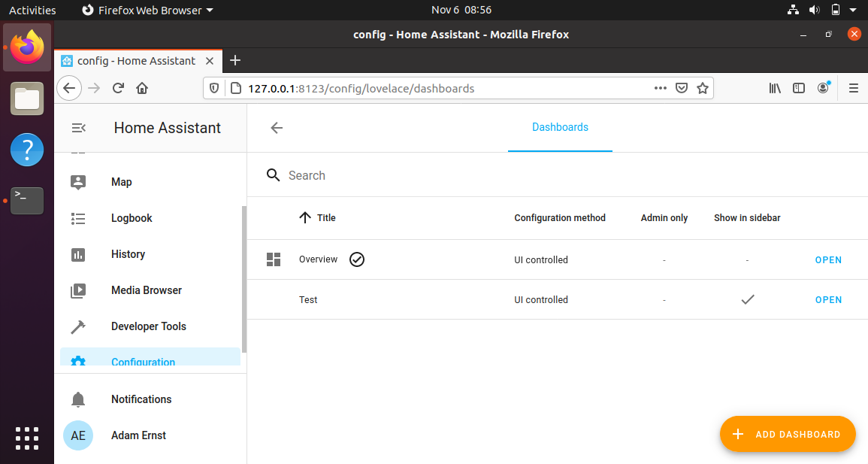The width and height of the screenshot is (868, 464).
Task: Open the AE user avatar
Action: click(x=78, y=435)
